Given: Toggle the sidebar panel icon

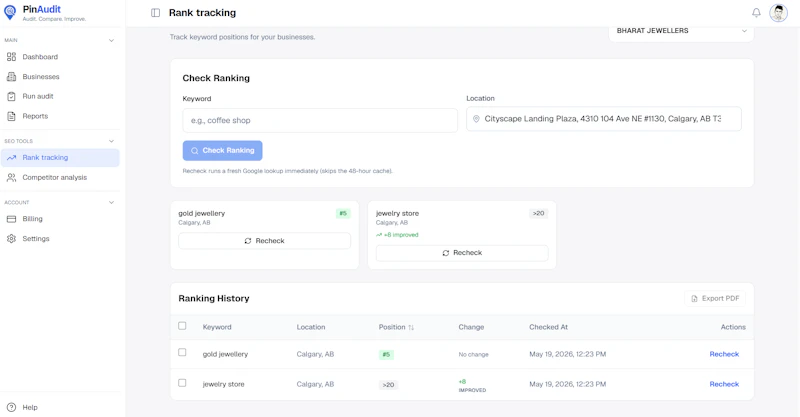Looking at the screenshot, I should tap(156, 13).
